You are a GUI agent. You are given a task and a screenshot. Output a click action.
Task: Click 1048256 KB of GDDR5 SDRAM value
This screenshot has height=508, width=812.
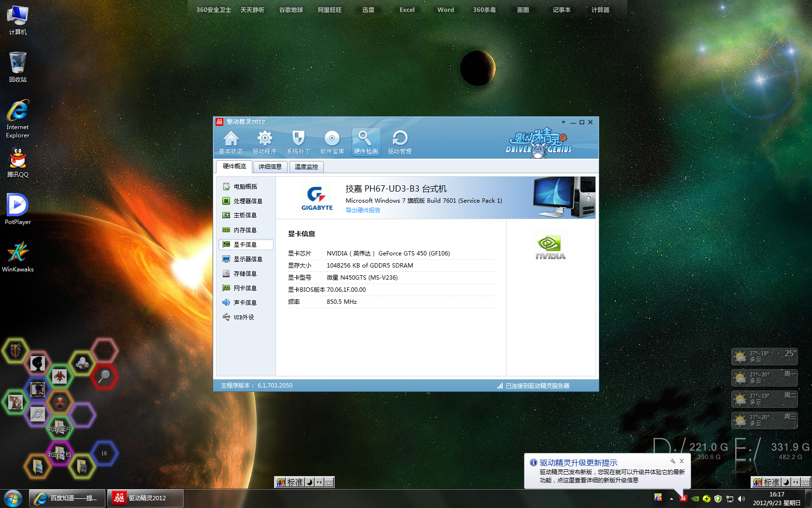370,265
